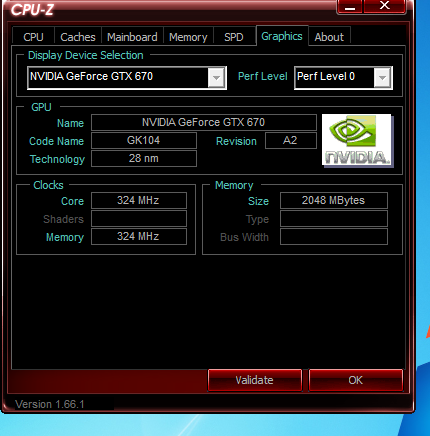Click the 2048 MBytes size field

click(x=334, y=200)
